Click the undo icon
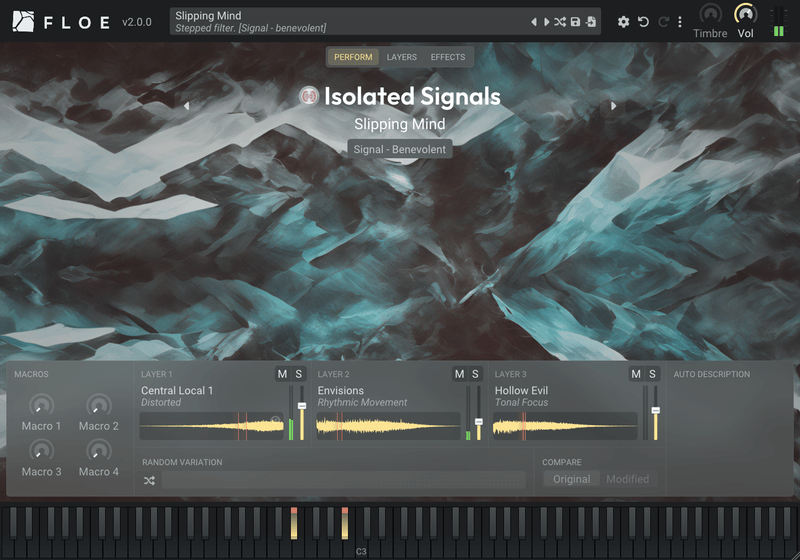The width and height of the screenshot is (800, 560). (x=643, y=22)
